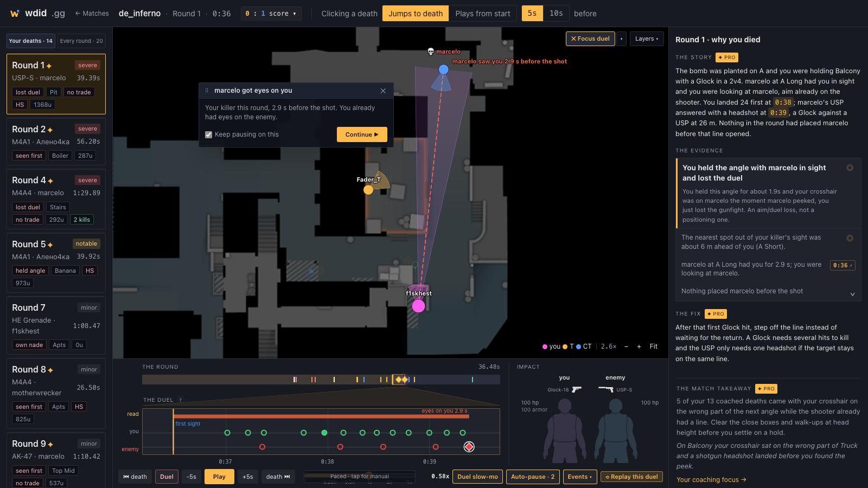Jump to 0:36 evidence timestamp

(843, 265)
